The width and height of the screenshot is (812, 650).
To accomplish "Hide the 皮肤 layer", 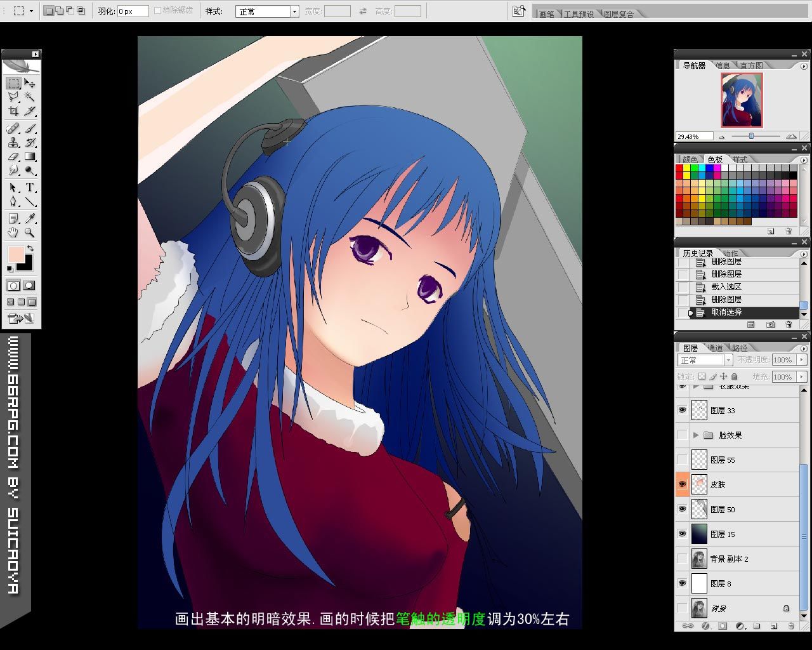I will coord(682,484).
